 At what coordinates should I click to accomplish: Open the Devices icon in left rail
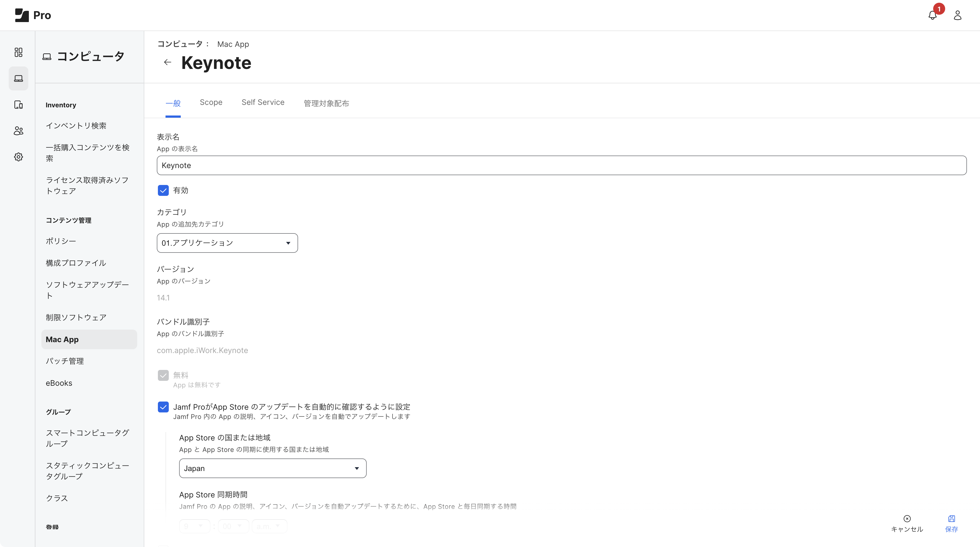click(x=18, y=105)
